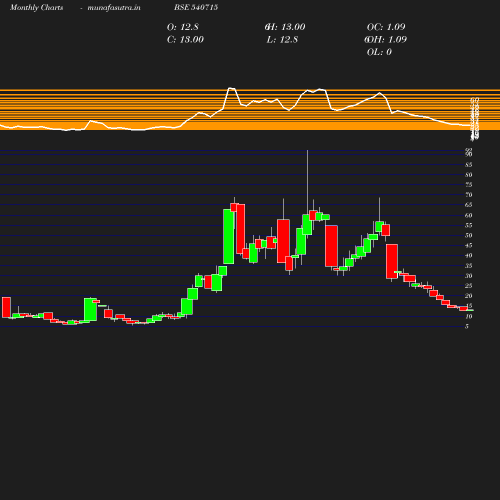Click the price axis label 75
This screenshot has width=500, height=500.
tap(469, 185)
